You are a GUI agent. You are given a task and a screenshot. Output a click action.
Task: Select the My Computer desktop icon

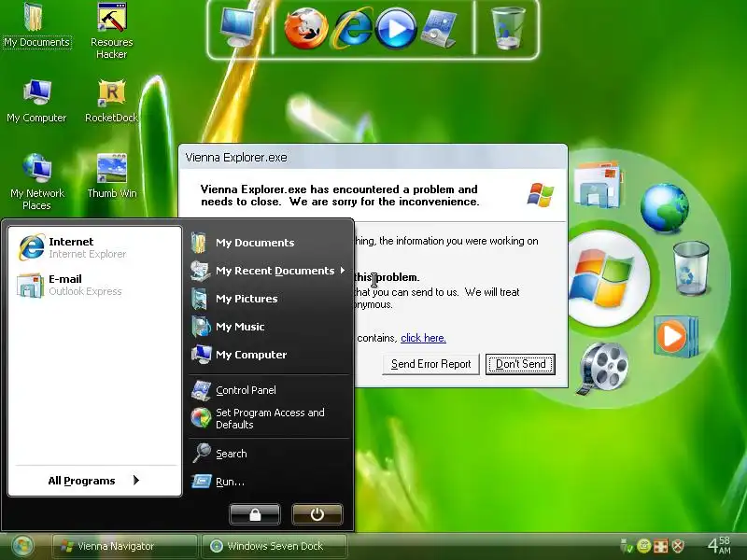click(x=36, y=101)
